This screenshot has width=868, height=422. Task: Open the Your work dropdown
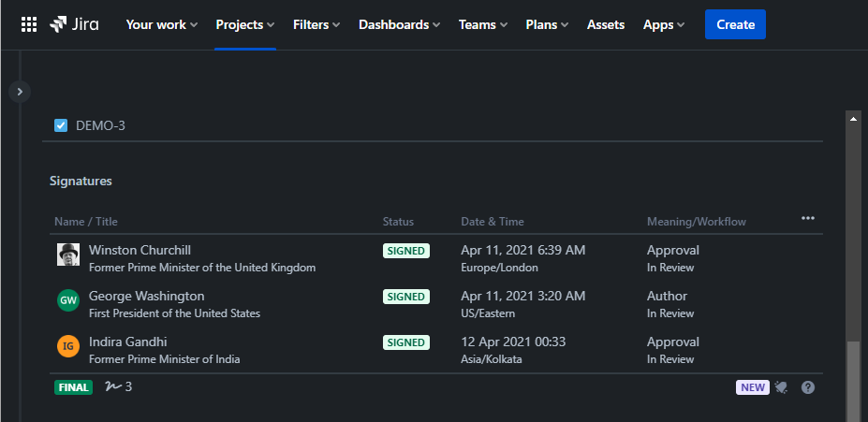[161, 25]
